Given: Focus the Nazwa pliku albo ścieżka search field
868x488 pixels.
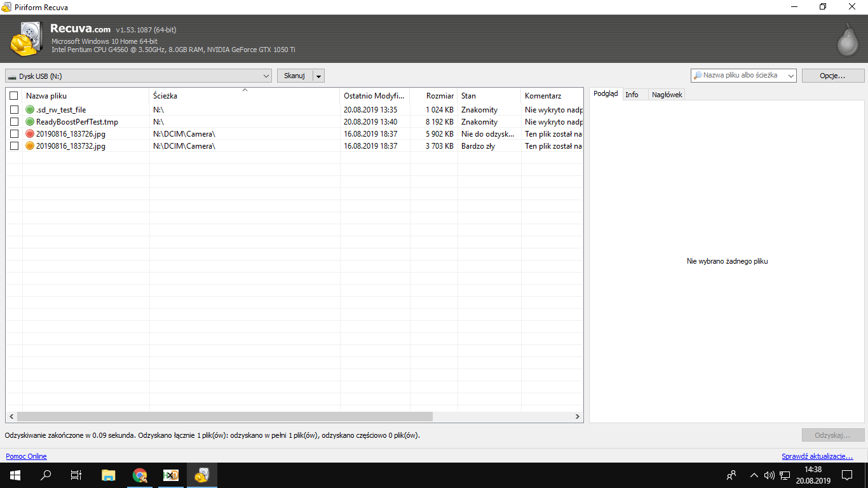Looking at the screenshot, I should (743, 76).
